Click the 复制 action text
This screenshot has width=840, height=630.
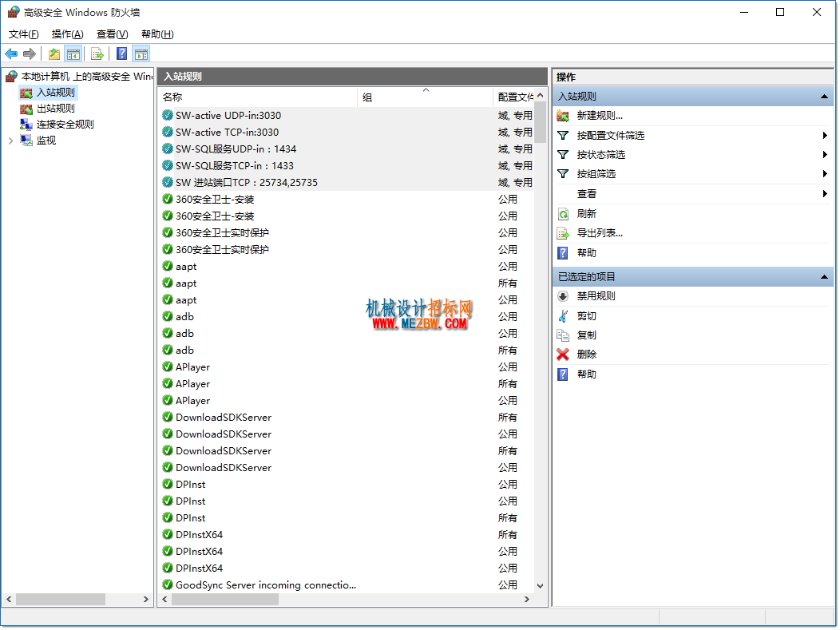click(x=587, y=335)
